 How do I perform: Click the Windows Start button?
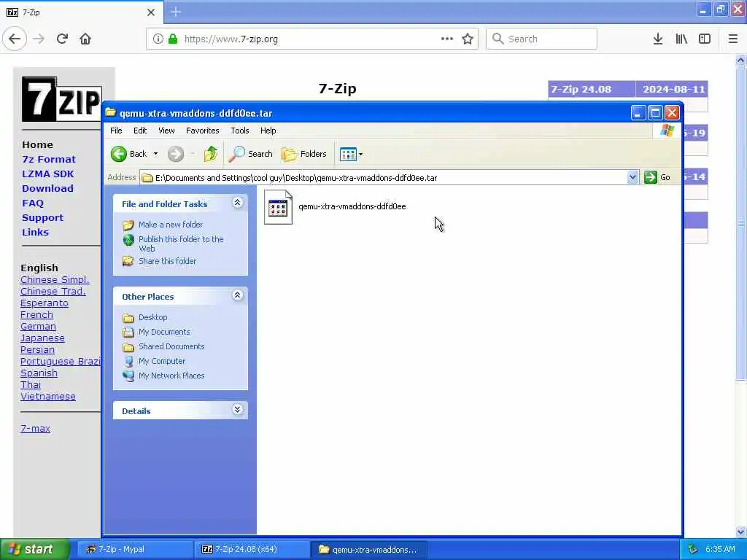pos(35,549)
